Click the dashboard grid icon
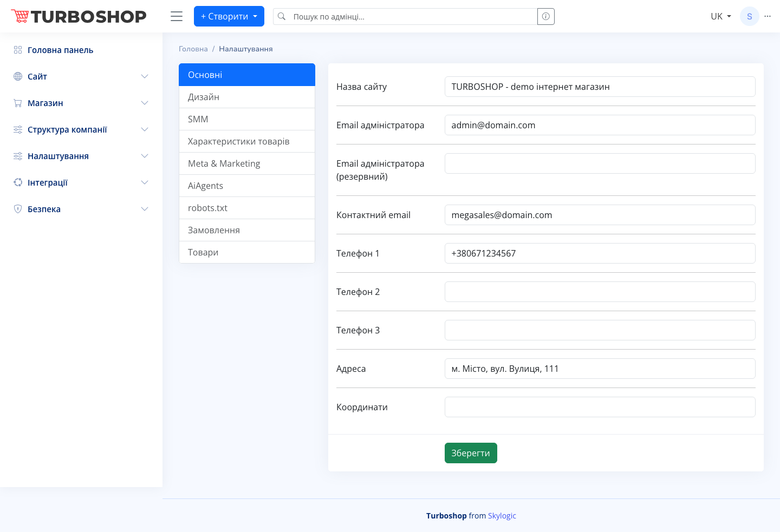The height and width of the screenshot is (532, 780). [18, 50]
